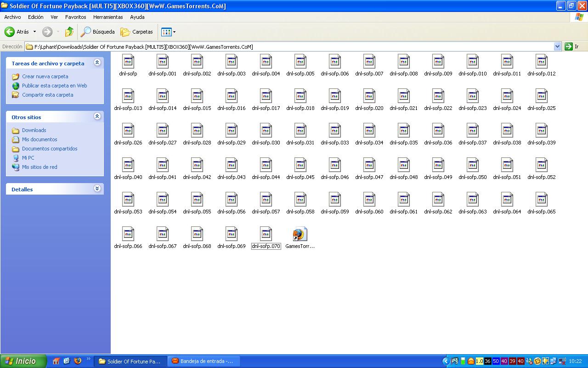The width and height of the screenshot is (588, 368).
Task: Open Mi PC link
Action: [28, 158]
